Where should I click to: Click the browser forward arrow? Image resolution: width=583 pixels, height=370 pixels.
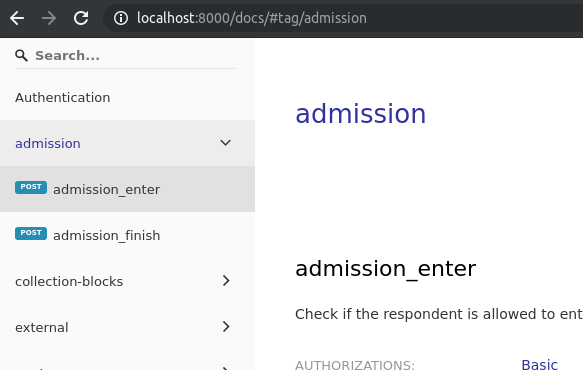(x=49, y=18)
